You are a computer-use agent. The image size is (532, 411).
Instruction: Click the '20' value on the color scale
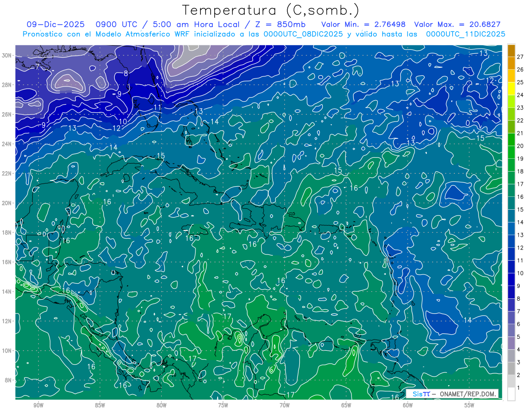[x=520, y=146]
